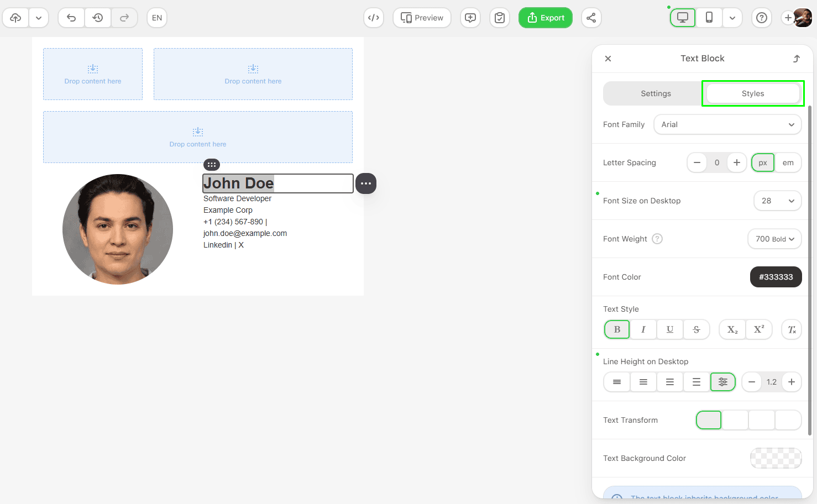Click the go-to-parent arrow in the Text Block header
The height and width of the screenshot is (504, 817).
pyautogui.click(x=797, y=59)
